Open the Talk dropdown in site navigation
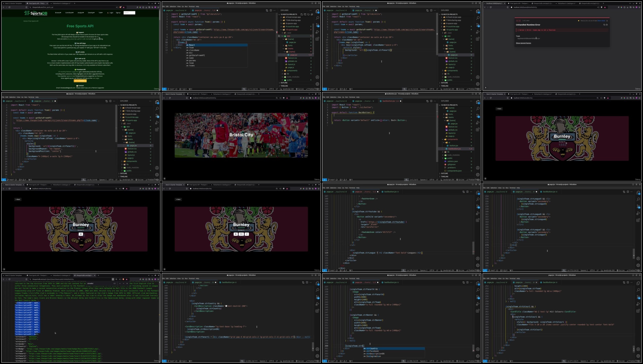 point(100,13)
